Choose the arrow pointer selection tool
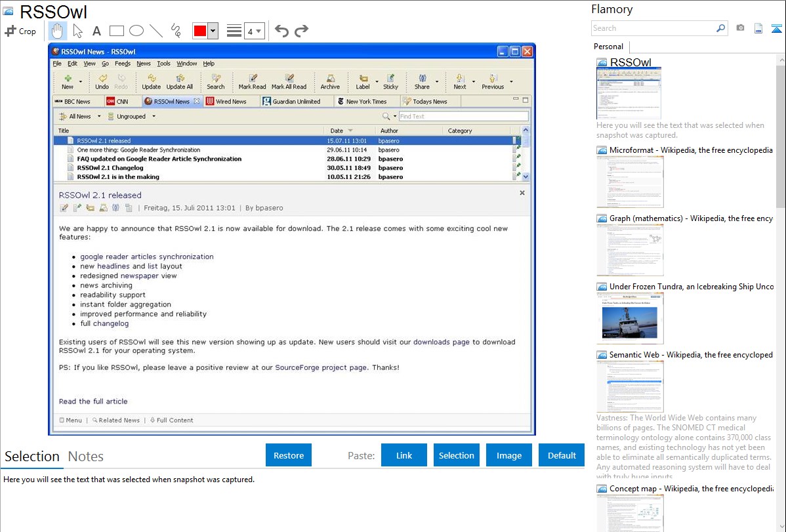The height and width of the screenshot is (532, 786). (x=77, y=31)
